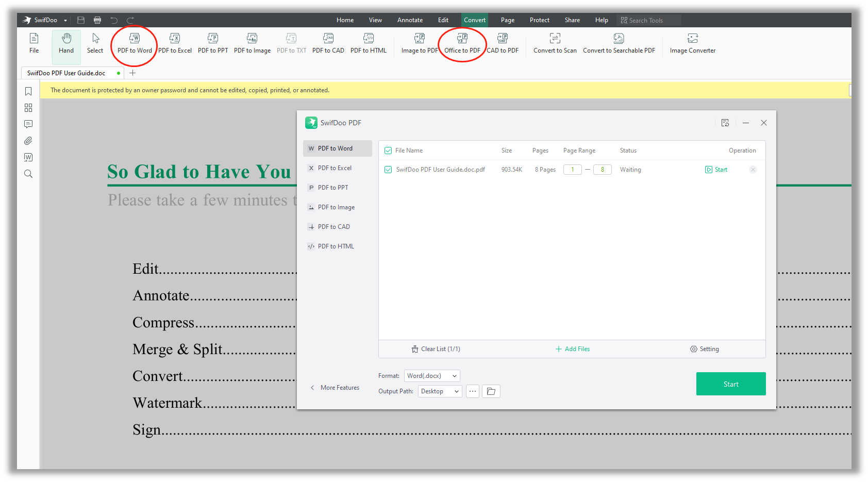Browse output path with ellipsis button
Screen dimensions: 868x482
pos(473,391)
